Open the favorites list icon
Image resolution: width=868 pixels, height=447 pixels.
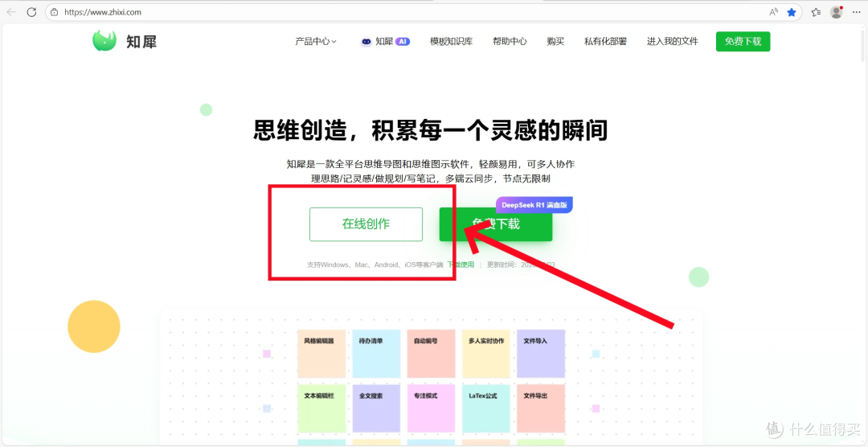tap(816, 11)
